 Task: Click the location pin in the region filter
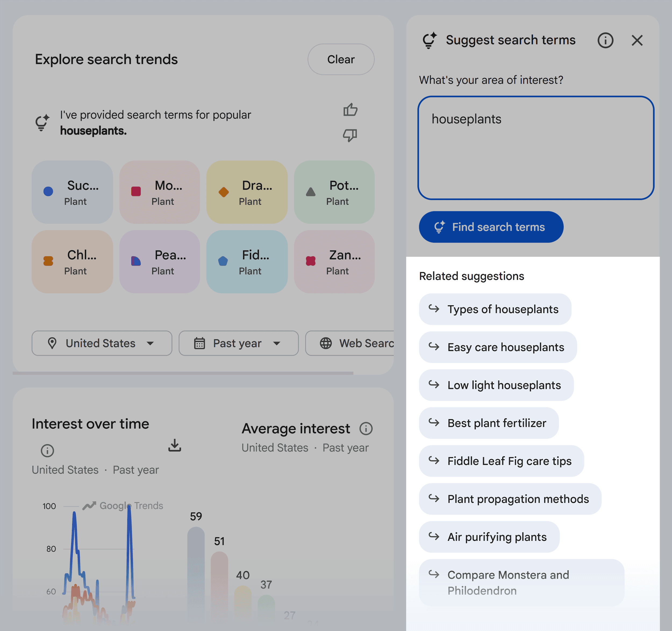pos(53,343)
